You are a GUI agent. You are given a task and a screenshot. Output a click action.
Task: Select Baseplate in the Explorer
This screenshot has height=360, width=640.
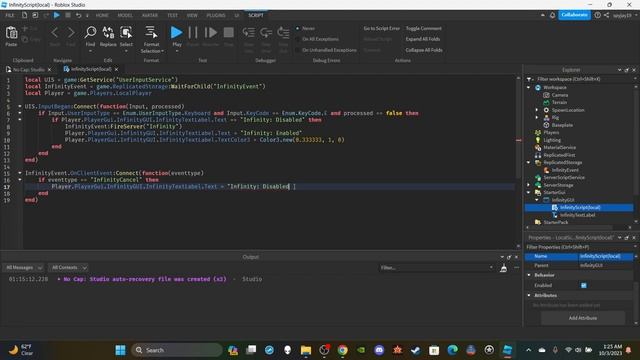(x=562, y=125)
